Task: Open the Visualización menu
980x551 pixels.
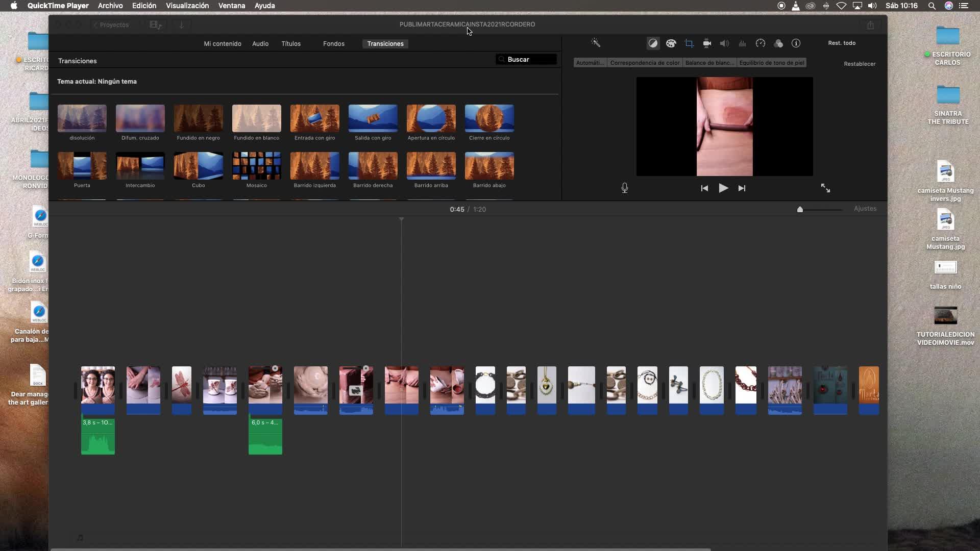Action: pyautogui.click(x=187, y=6)
